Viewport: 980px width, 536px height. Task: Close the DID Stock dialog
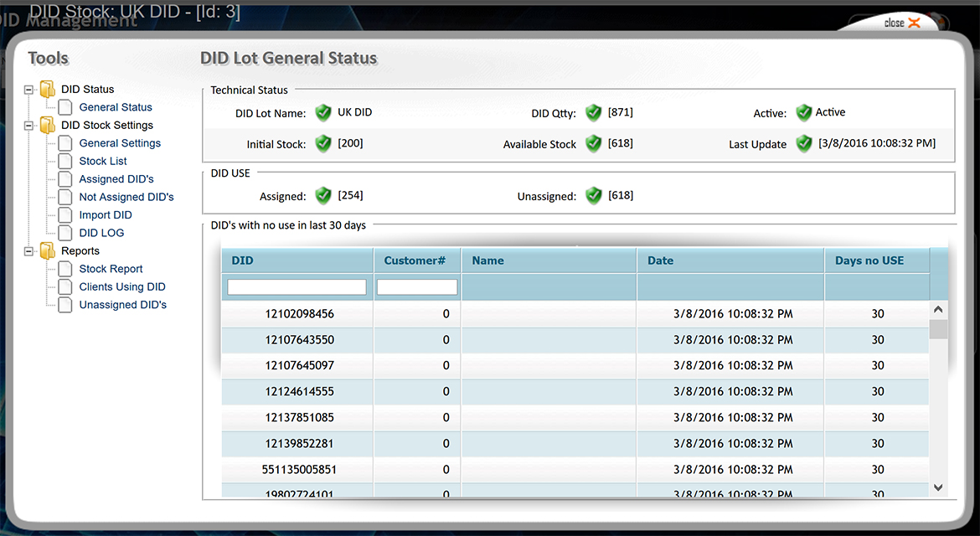(x=902, y=23)
